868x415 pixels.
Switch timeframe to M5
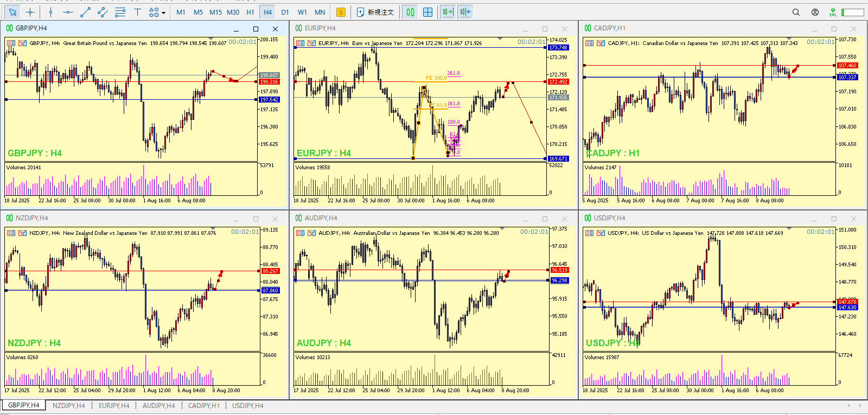click(x=199, y=12)
